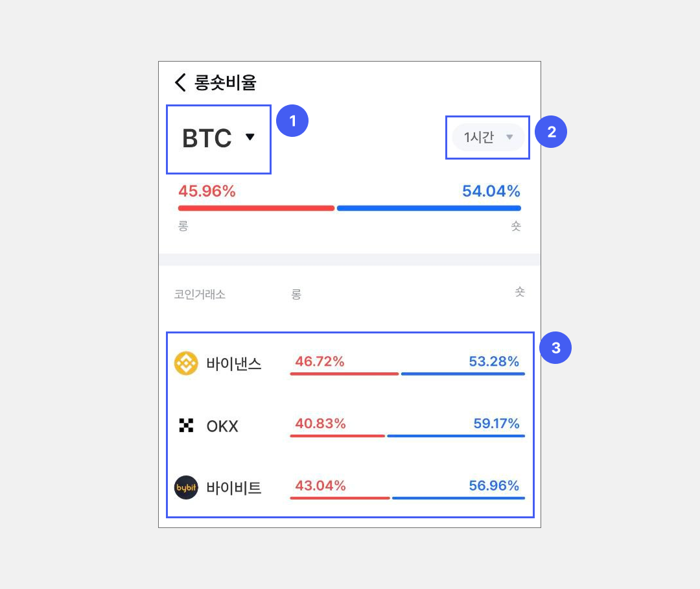This screenshot has width=700, height=589.
Task: Expand the 1시간 time period dropdown
Action: point(488,138)
